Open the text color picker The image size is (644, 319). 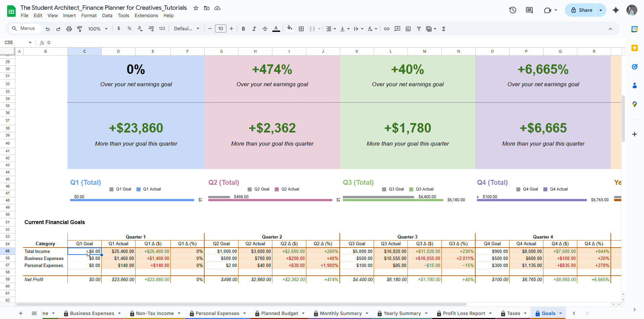coord(276,29)
